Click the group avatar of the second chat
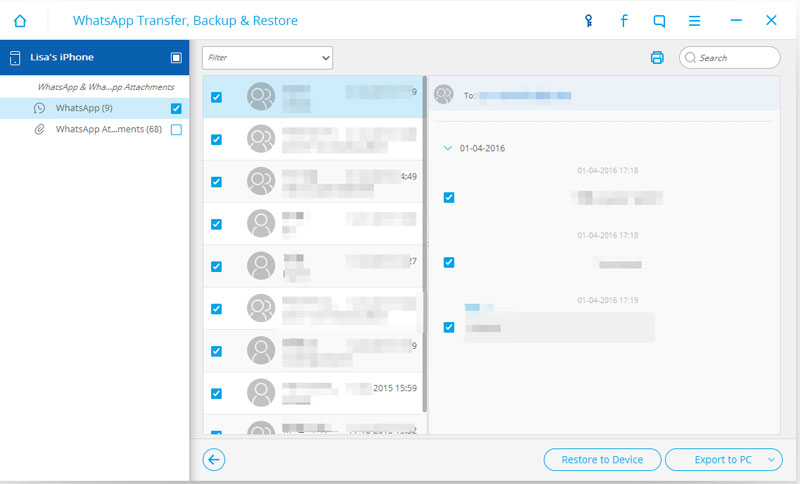800x484 pixels. tap(261, 139)
